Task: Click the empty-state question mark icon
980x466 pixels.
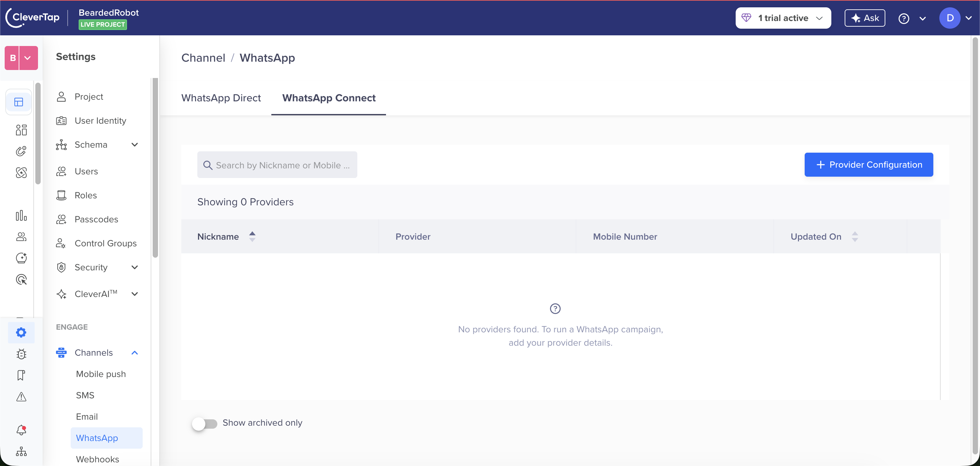Action: tap(555, 309)
